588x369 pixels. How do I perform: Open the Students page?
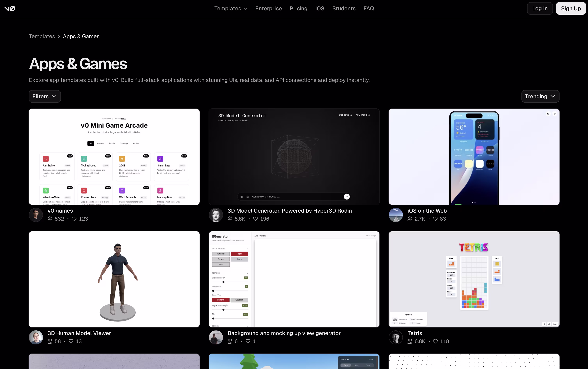[344, 9]
